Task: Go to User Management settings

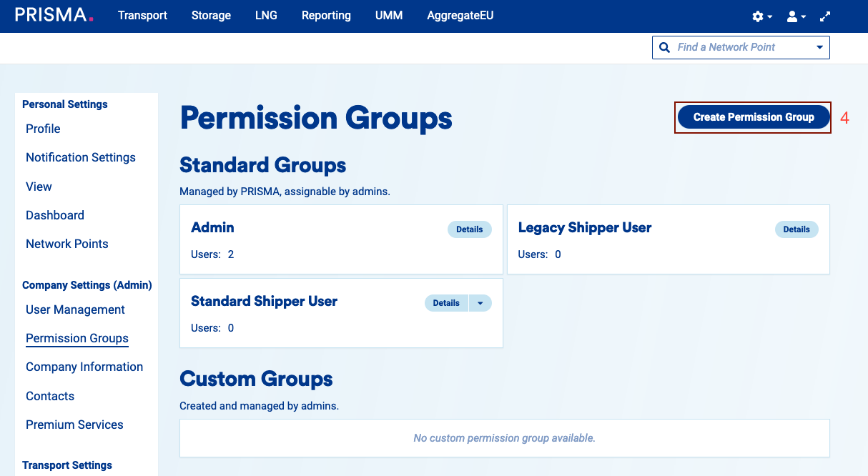Action: click(75, 309)
